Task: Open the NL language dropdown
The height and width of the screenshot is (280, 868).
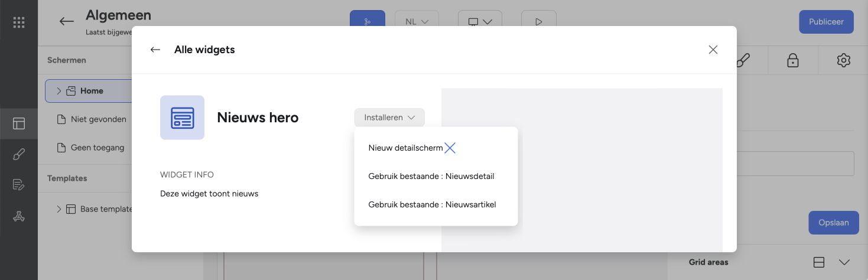Action: (x=417, y=22)
